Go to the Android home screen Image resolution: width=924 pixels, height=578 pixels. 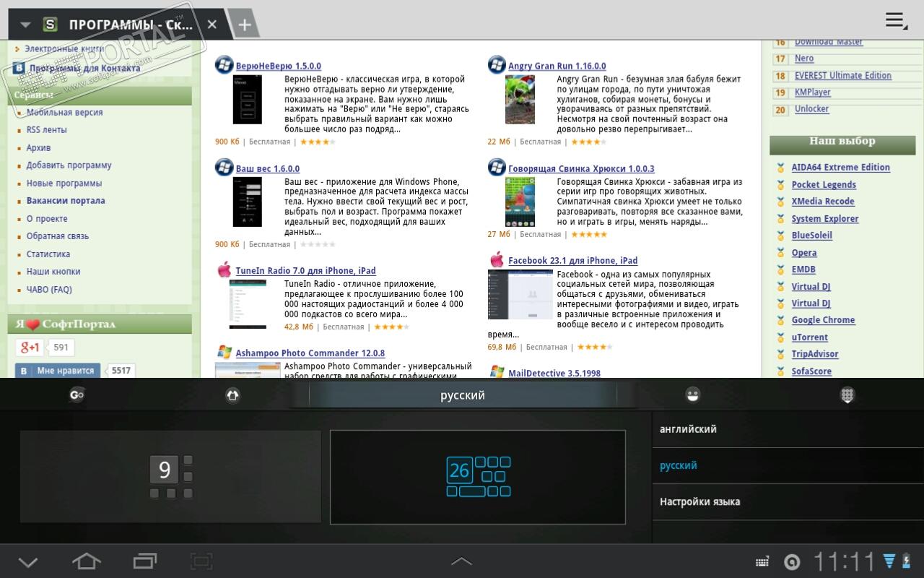point(86,561)
